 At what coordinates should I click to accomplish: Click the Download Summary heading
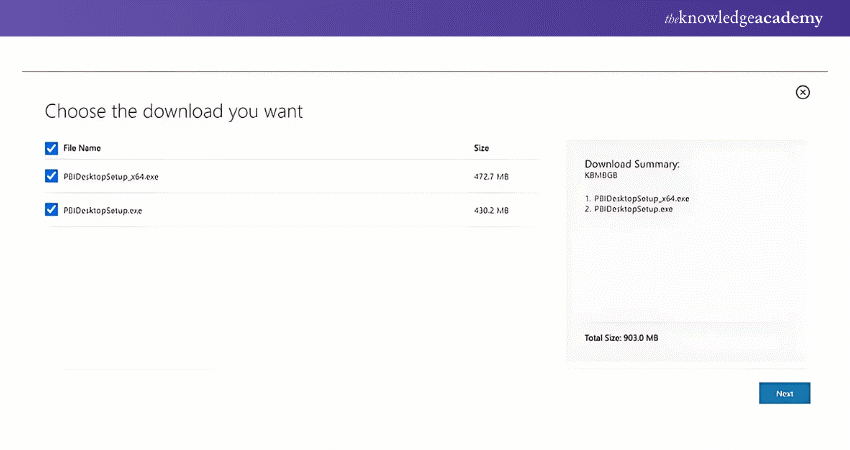632,163
